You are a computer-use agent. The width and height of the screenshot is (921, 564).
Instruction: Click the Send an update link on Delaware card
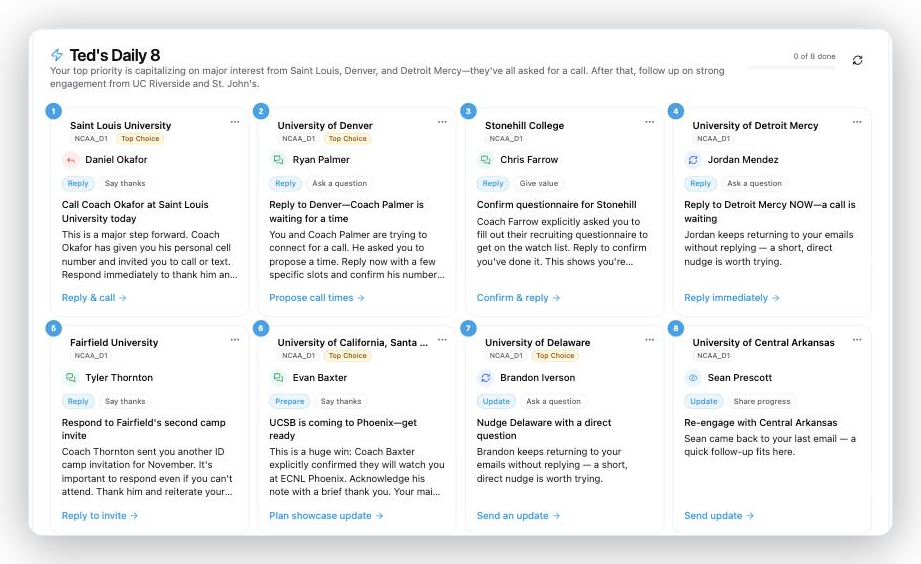(518, 516)
